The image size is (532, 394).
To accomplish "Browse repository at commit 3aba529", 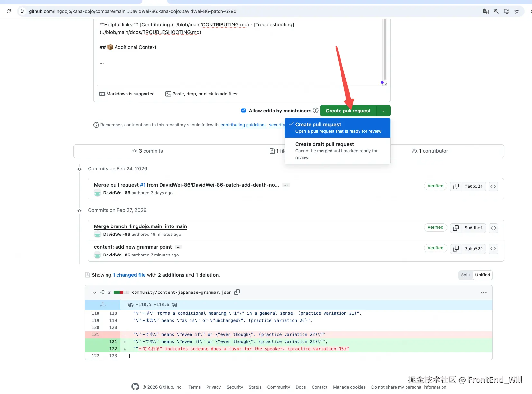I will (x=493, y=249).
